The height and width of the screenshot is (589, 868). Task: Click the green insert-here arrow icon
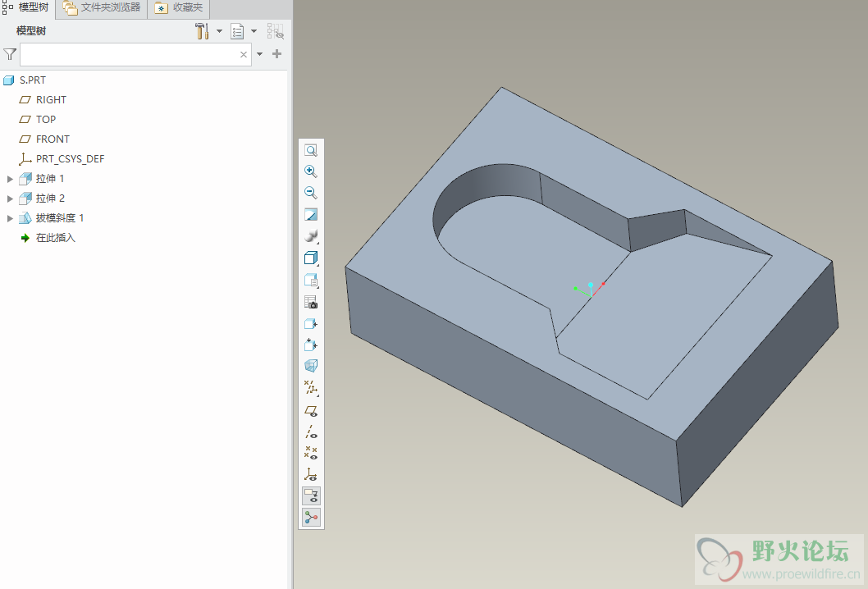pos(25,238)
